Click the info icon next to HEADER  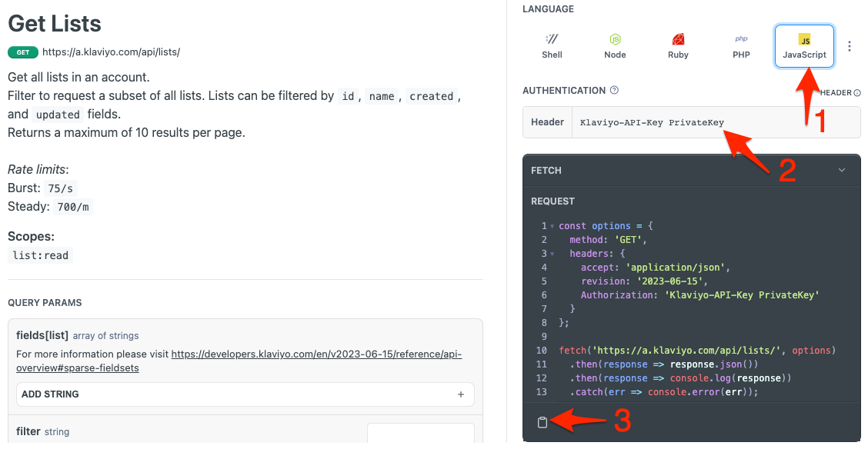coord(860,92)
